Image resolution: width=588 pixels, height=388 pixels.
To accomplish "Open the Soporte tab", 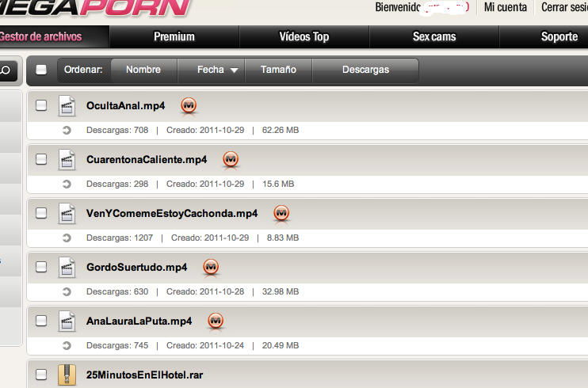I will (559, 36).
